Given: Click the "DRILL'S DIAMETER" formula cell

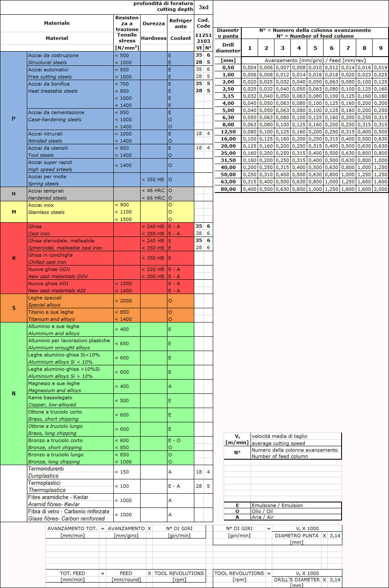Looking at the screenshot, I should tap(297, 580).
